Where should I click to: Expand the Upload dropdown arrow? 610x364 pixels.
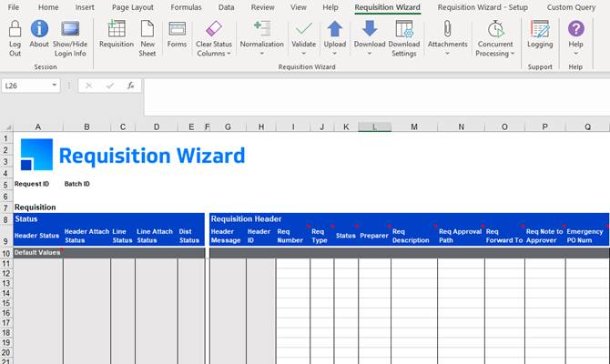334,54
